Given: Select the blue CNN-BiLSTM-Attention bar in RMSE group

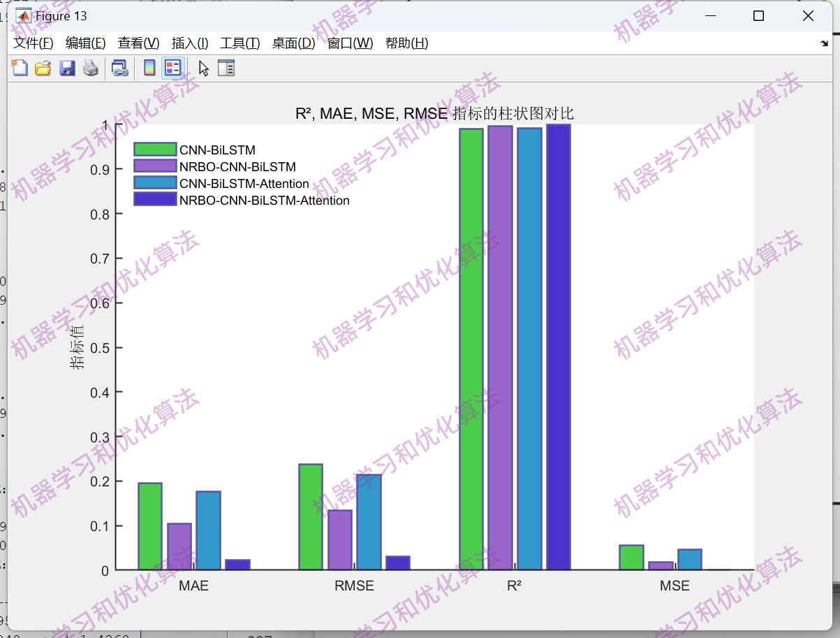Looking at the screenshot, I should pos(369,522).
